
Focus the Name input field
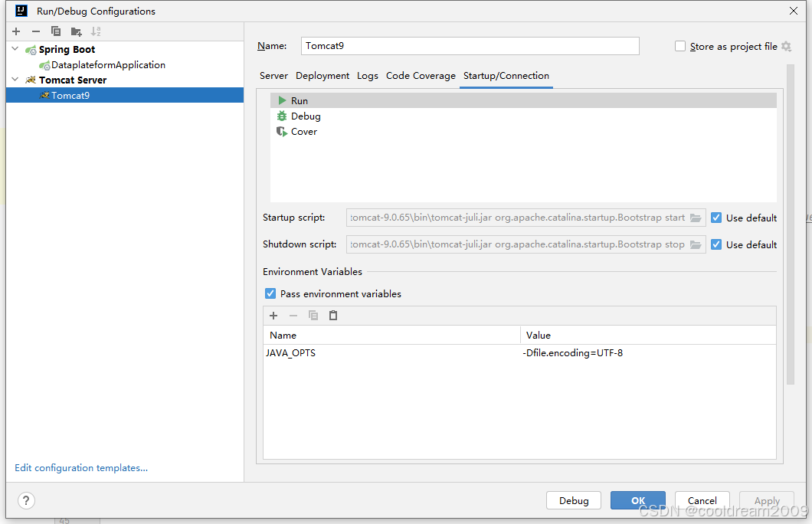[470, 46]
